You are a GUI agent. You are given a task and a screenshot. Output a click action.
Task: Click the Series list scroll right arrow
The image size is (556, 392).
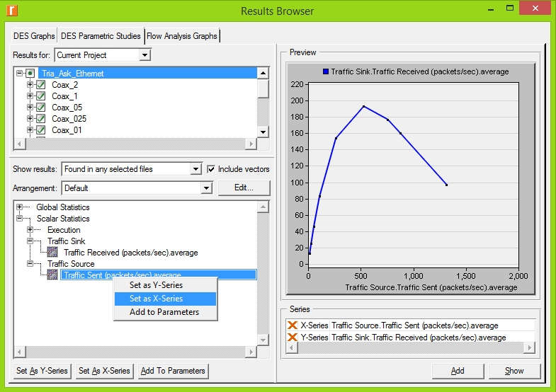click(529, 347)
